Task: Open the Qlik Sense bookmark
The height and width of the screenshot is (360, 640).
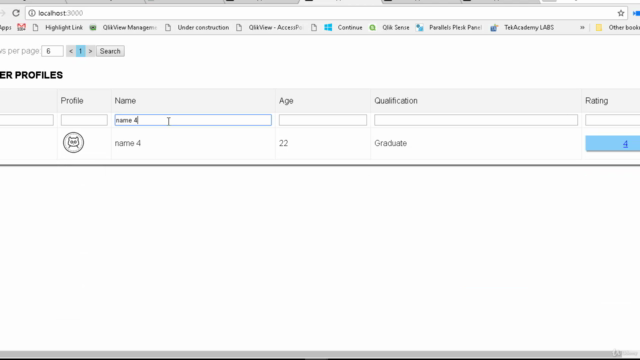Action: (x=389, y=27)
